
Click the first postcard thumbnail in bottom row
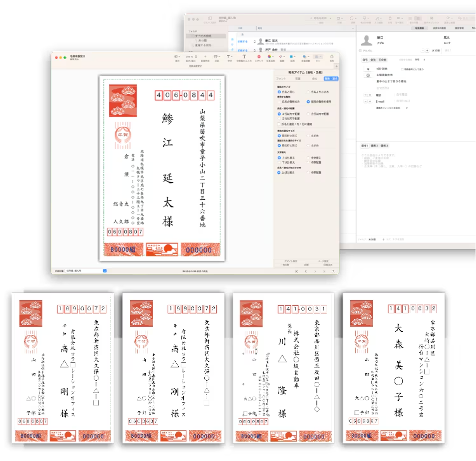63,368
